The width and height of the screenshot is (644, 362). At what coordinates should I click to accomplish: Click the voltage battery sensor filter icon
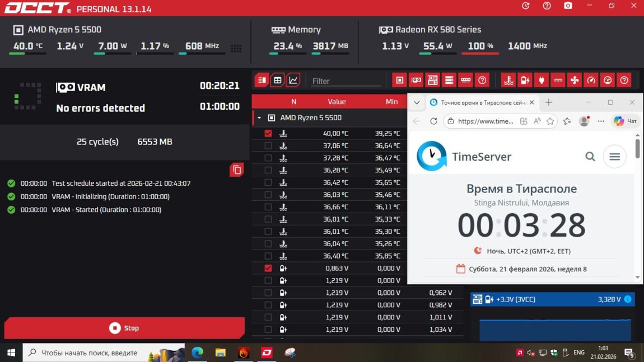pyautogui.click(x=524, y=81)
